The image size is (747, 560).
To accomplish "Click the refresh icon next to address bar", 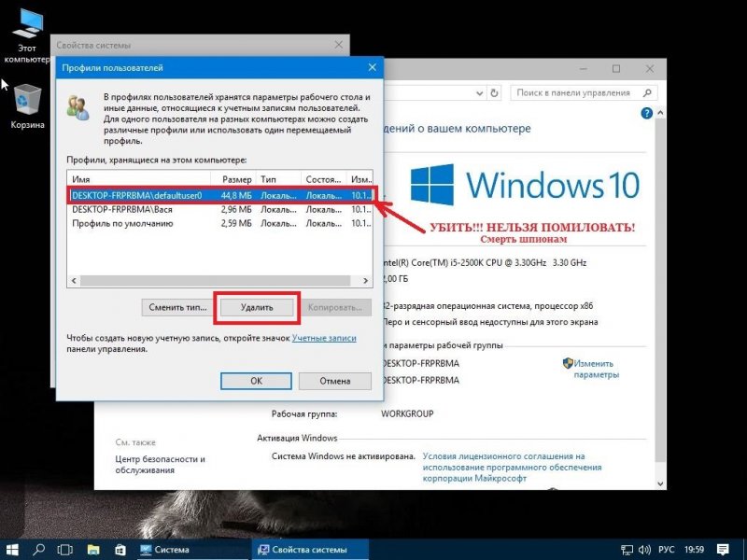I will [494, 92].
